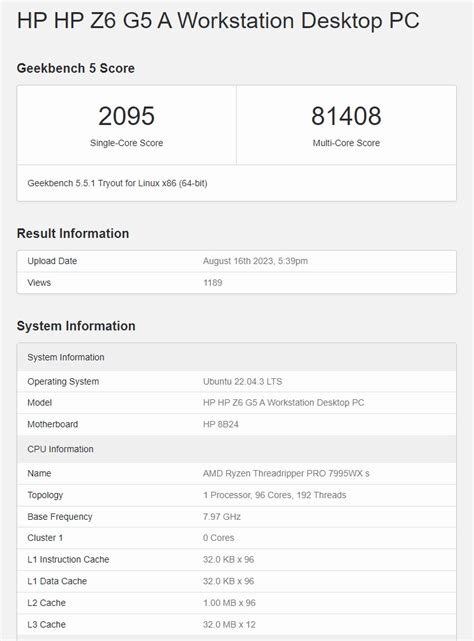Click the Single-Core Score label
The width and height of the screenshot is (474, 641).
click(x=126, y=143)
